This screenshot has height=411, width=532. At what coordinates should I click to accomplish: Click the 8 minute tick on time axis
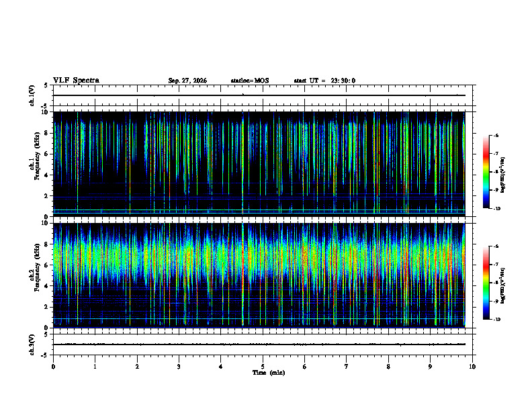[x=388, y=367]
